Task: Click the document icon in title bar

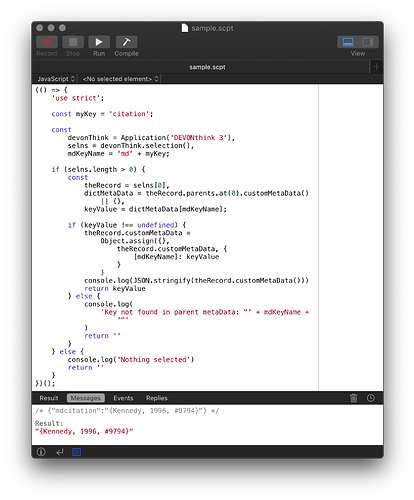Action: [x=185, y=28]
